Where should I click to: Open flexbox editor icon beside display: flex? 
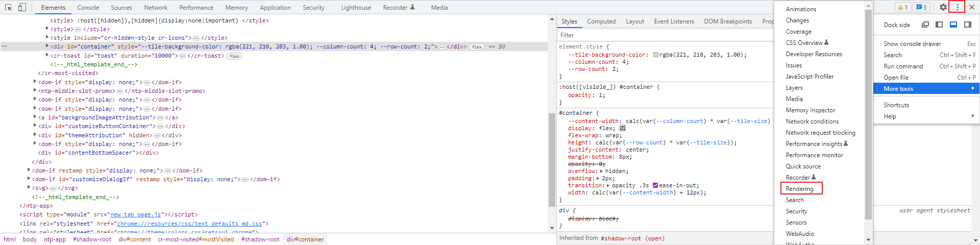point(623,129)
